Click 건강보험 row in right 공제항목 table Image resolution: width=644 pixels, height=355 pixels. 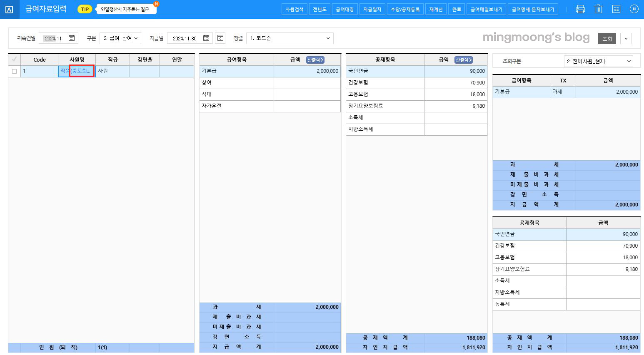tap(567, 246)
